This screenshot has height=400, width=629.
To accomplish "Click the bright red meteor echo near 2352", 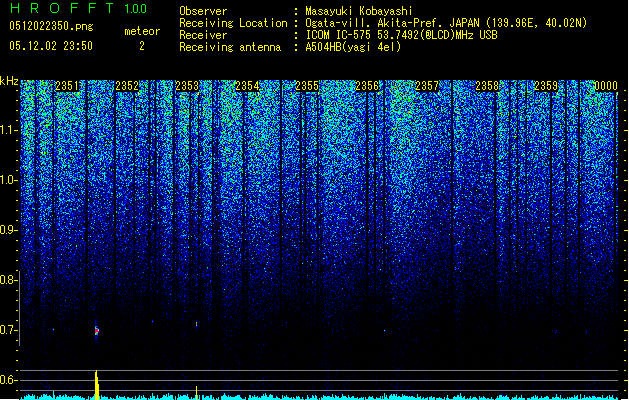I will [96, 331].
